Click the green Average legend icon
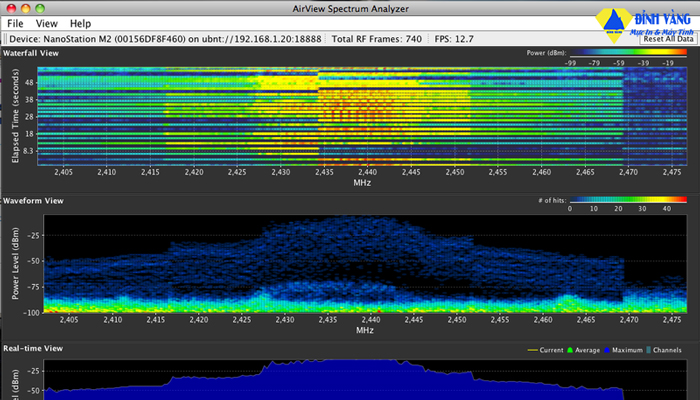The height and width of the screenshot is (400, 700). pos(570,350)
